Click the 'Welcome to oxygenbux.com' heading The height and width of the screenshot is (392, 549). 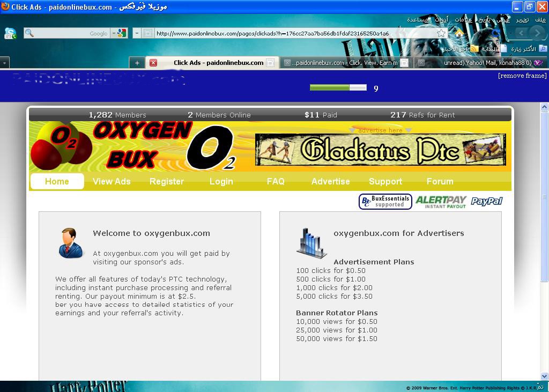(x=152, y=233)
